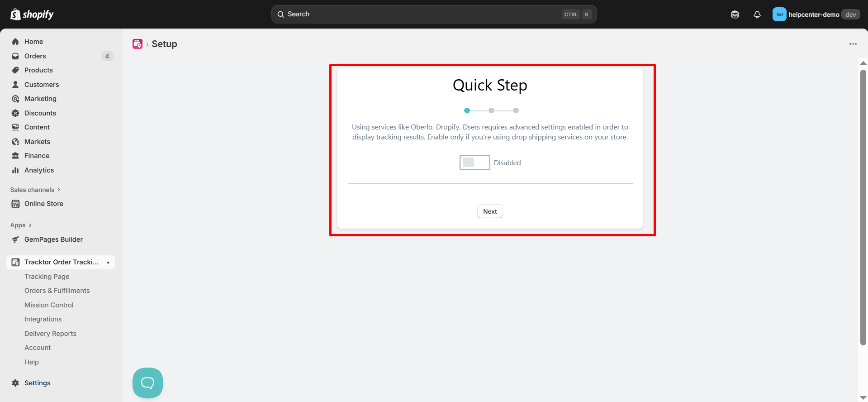Open Delivery Reports
The image size is (868, 402).
click(50, 334)
